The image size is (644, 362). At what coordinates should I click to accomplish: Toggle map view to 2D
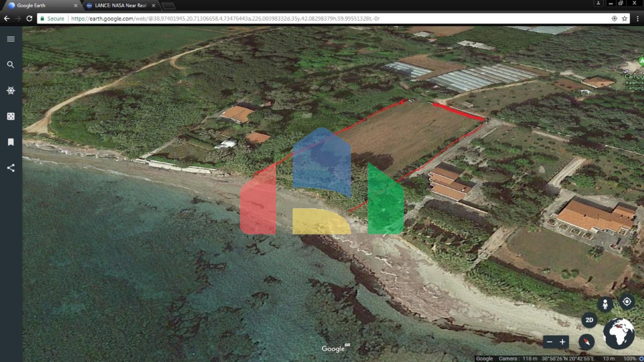click(x=589, y=320)
